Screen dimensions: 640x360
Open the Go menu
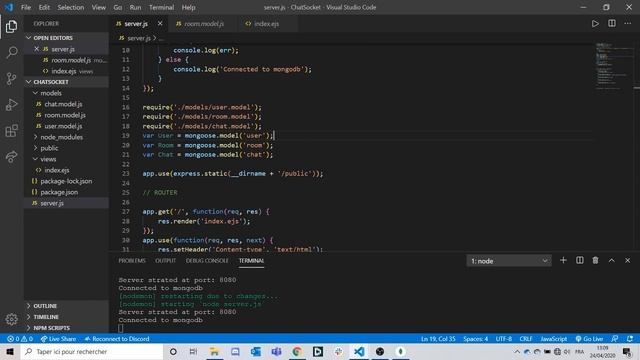click(x=118, y=7)
